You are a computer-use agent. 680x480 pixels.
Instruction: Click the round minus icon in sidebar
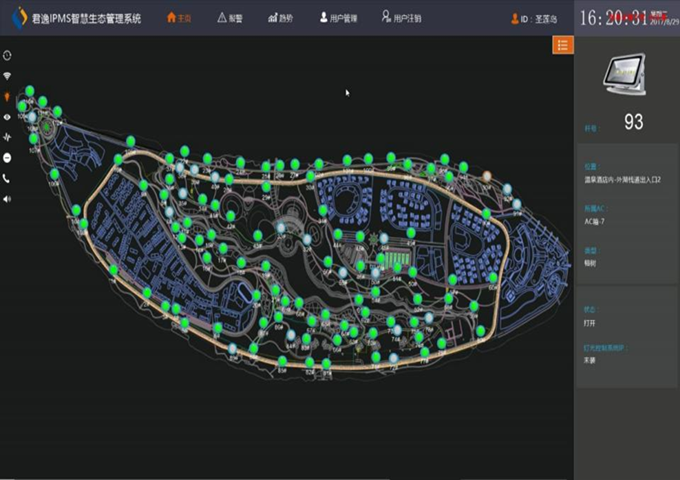(x=8, y=158)
